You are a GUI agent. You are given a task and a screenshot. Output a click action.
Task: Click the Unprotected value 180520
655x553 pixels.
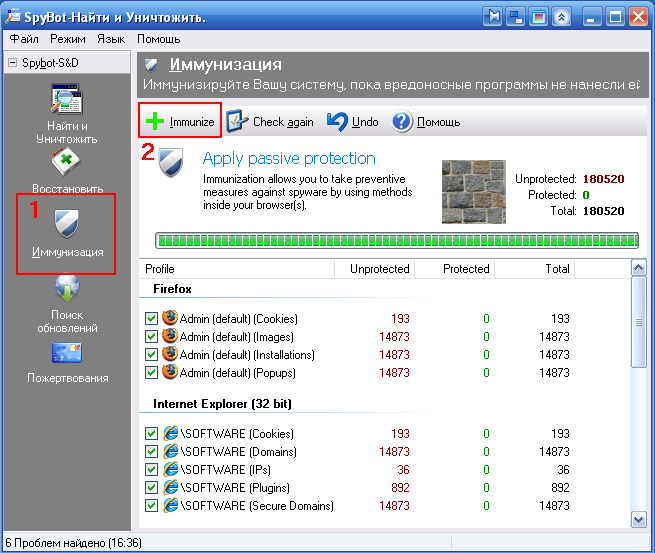coord(603,179)
